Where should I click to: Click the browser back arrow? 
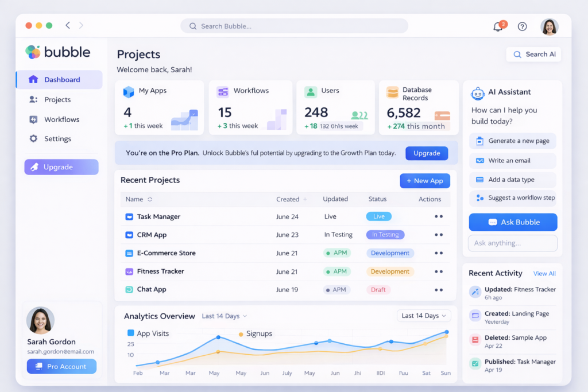68,25
